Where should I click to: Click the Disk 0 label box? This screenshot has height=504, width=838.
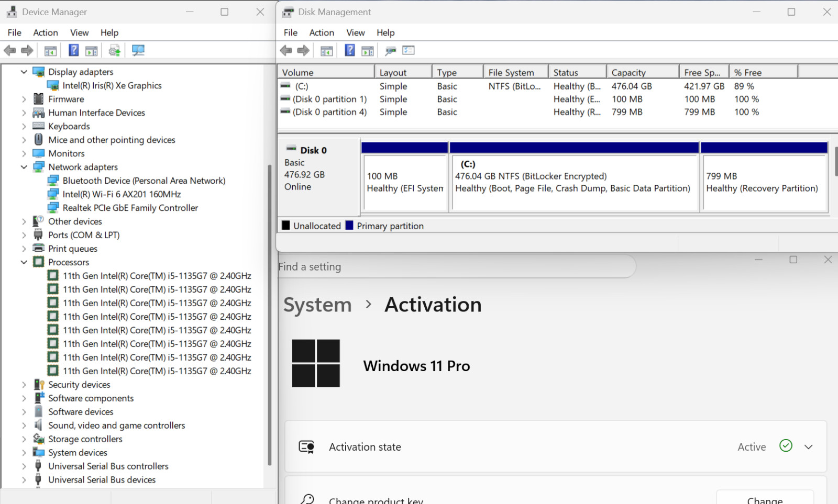318,176
